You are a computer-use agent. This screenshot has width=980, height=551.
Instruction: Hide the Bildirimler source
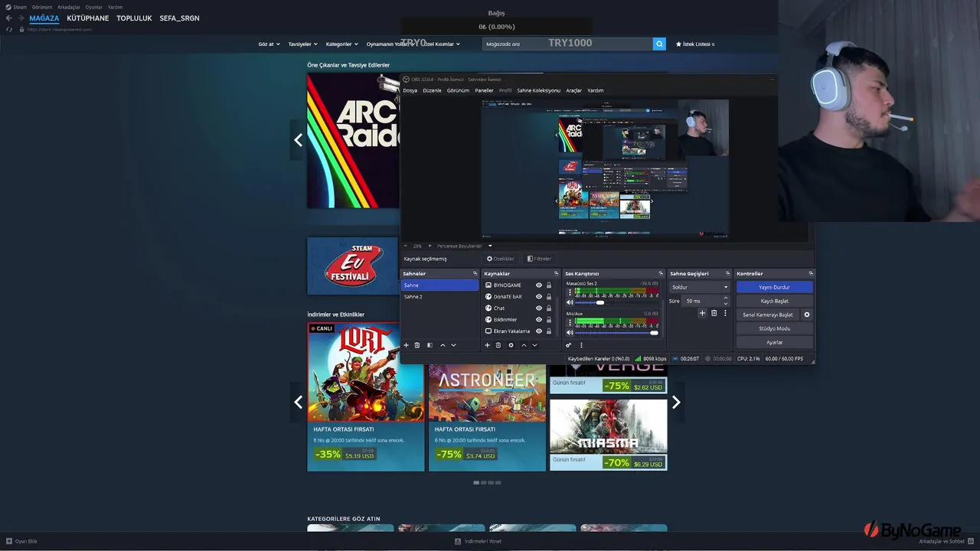539,320
